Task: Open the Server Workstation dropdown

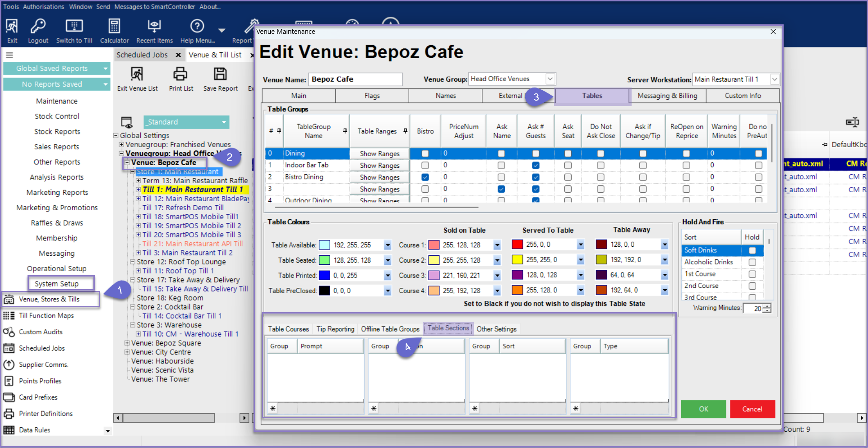Action: tap(775, 79)
